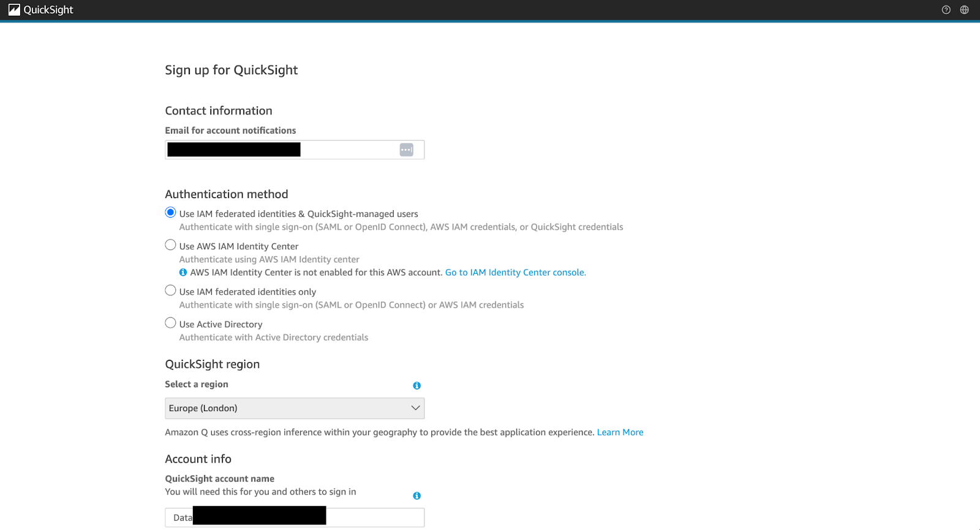Click 'Authenticate using AWS IAM Identity center' text
Viewport: 980px width, 530px height.
pos(269,260)
